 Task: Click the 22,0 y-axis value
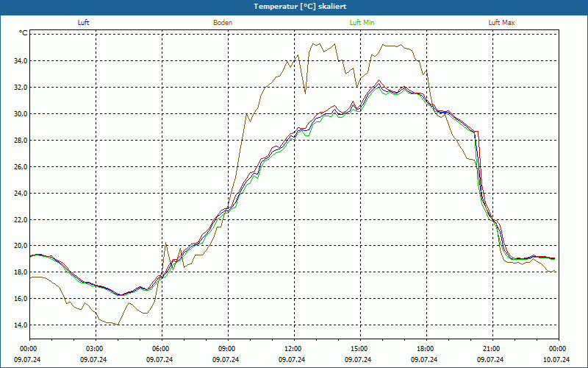[x=21, y=219]
